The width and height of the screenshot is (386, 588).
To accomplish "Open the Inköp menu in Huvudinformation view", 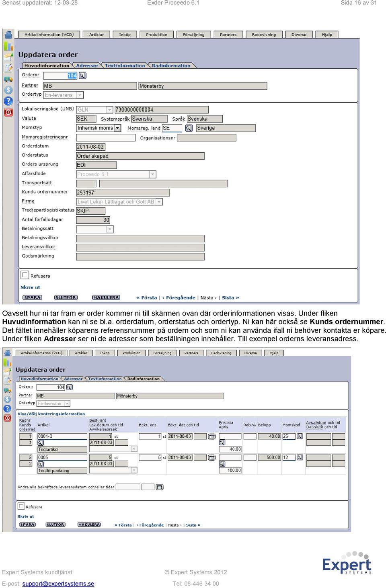I will 125,35.
